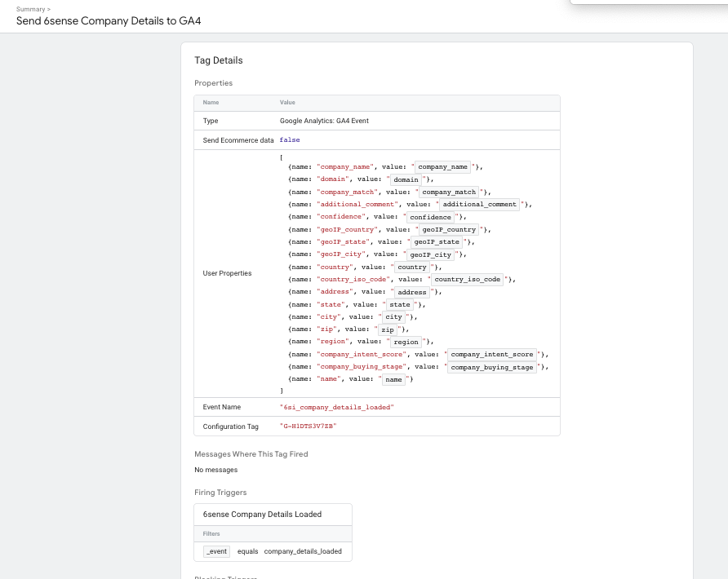The image size is (728, 579).
Task: Open the region variable chip
Action: [x=406, y=343]
